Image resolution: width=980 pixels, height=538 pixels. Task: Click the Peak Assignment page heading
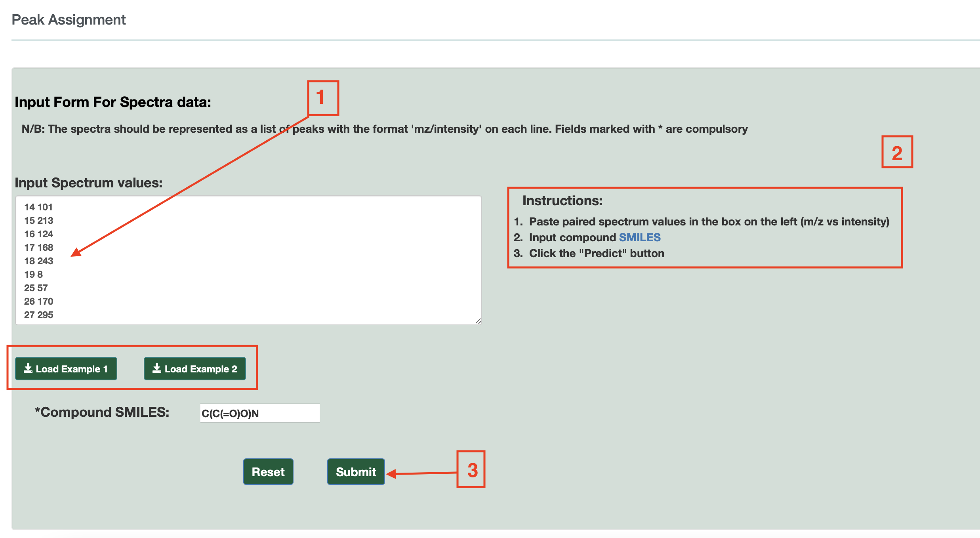click(69, 19)
